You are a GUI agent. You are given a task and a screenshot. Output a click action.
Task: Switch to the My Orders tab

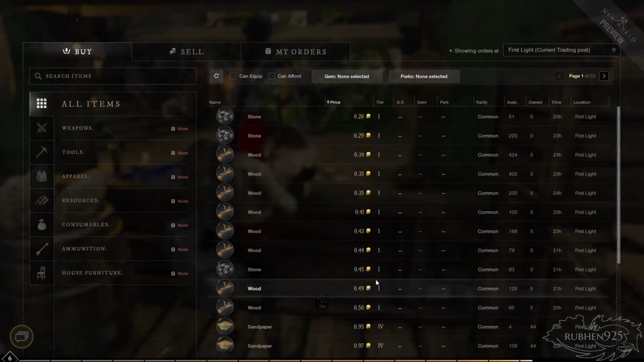pyautogui.click(x=296, y=51)
